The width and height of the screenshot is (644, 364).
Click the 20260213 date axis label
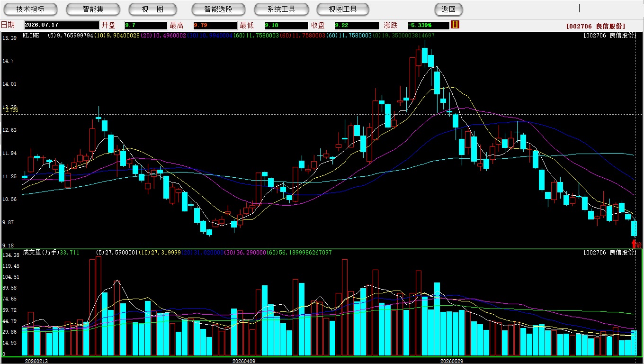tap(36, 361)
